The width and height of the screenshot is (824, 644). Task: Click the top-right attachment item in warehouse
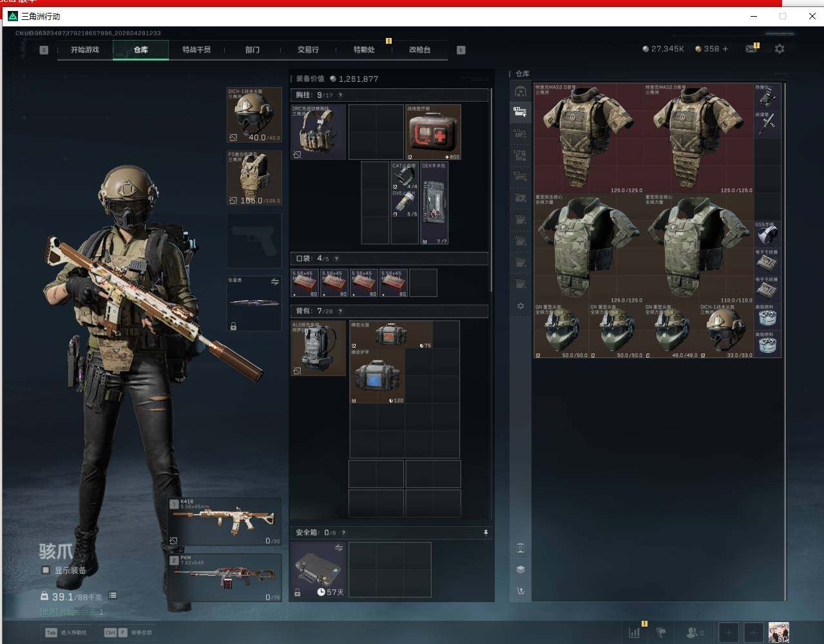pos(767,97)
